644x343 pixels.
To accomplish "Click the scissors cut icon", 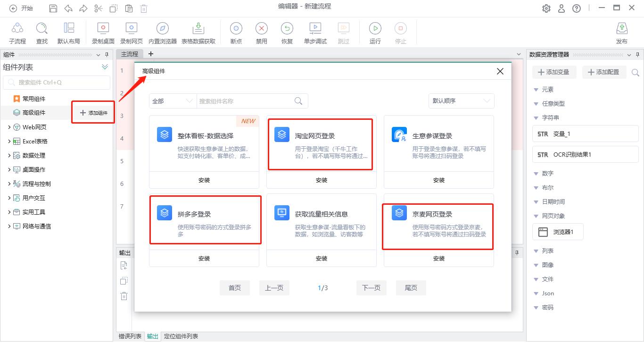I will [x=98, y=8].
